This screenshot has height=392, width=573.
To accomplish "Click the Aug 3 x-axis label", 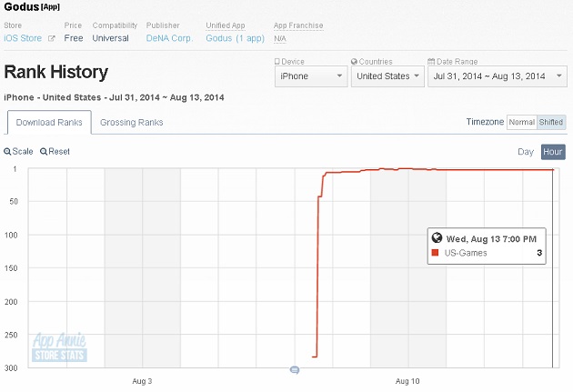I will 142,381.
